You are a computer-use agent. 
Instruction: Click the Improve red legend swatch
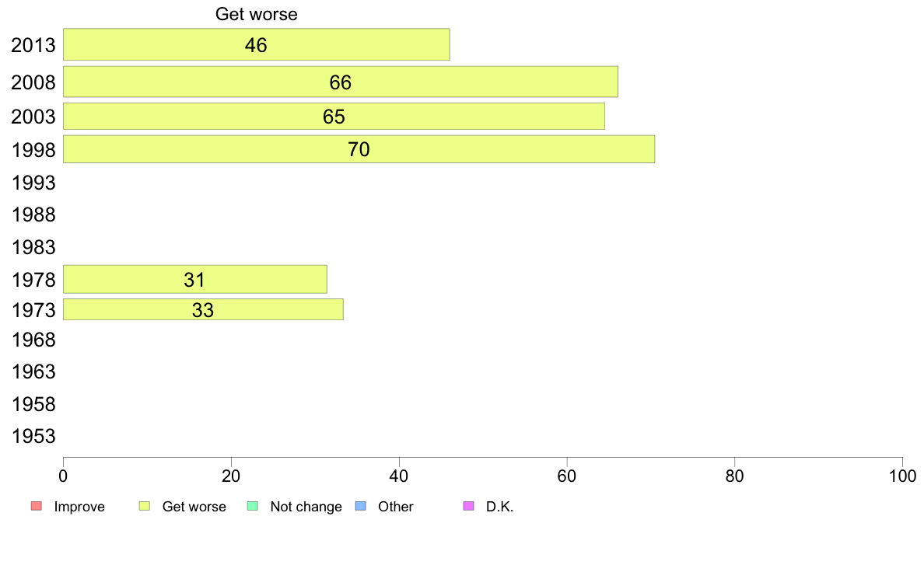tap(37, 506)
